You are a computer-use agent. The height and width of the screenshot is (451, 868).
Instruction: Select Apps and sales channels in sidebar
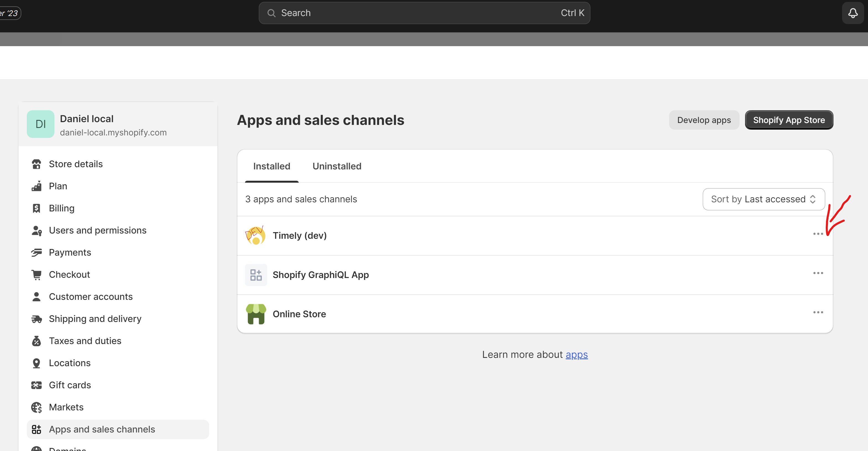(x=118, y=429)
